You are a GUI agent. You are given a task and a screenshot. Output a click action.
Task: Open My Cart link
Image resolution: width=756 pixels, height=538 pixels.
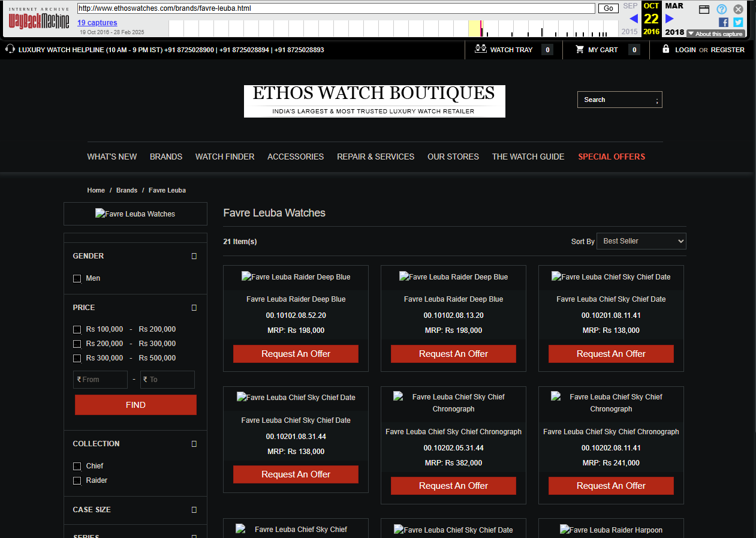pos(603,50)
